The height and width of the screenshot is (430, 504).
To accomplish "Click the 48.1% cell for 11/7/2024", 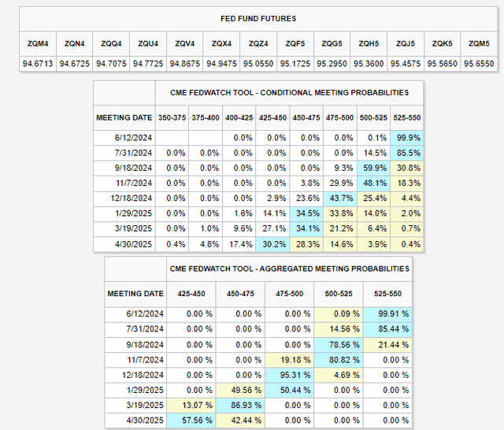I will point(373,183).
